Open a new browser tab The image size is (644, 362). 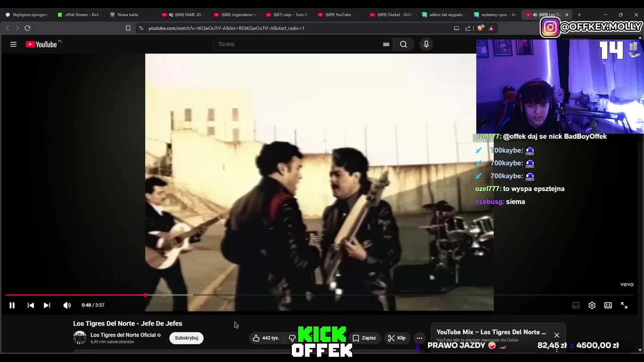tap(579, 15)
